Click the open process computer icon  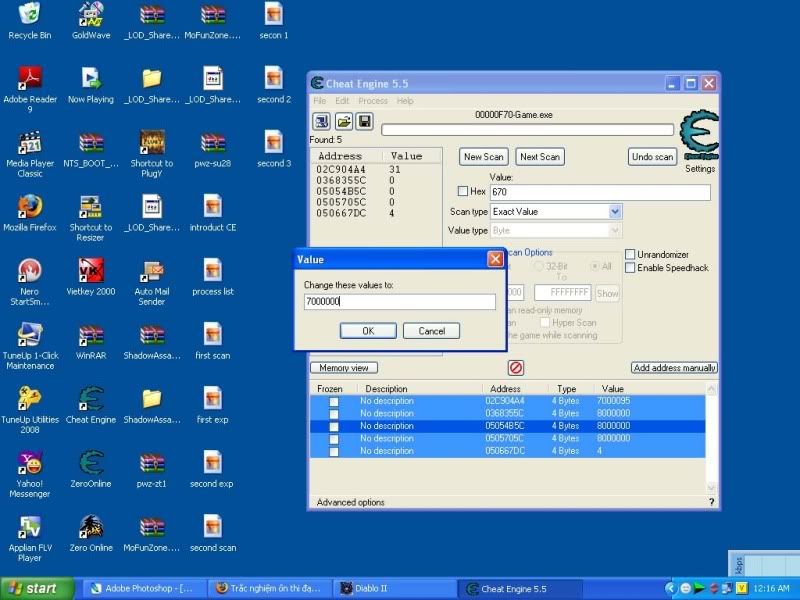pos(322,121)
